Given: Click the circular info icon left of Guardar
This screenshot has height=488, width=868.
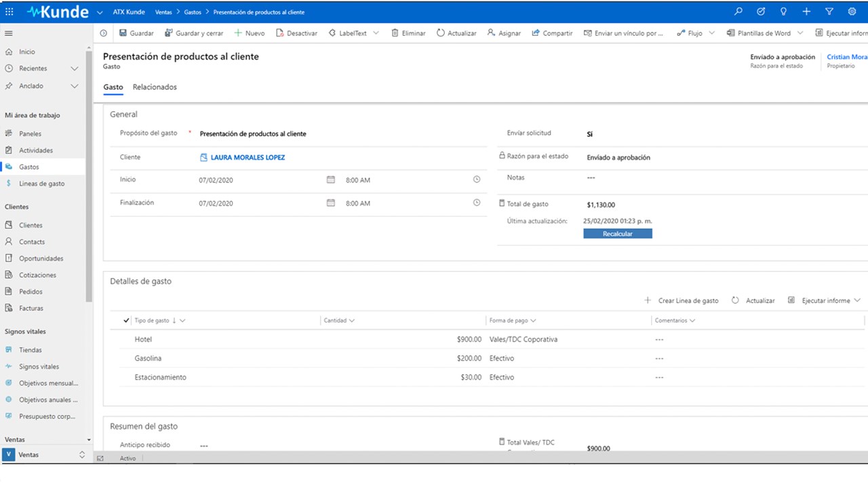Looking at the screenshot, I should 104,33.
